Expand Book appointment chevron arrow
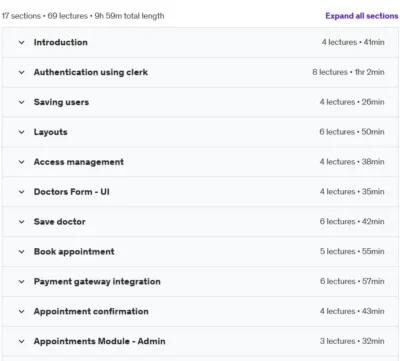The width and height of the screenshot is (400, 361). [x=21, y=252]
